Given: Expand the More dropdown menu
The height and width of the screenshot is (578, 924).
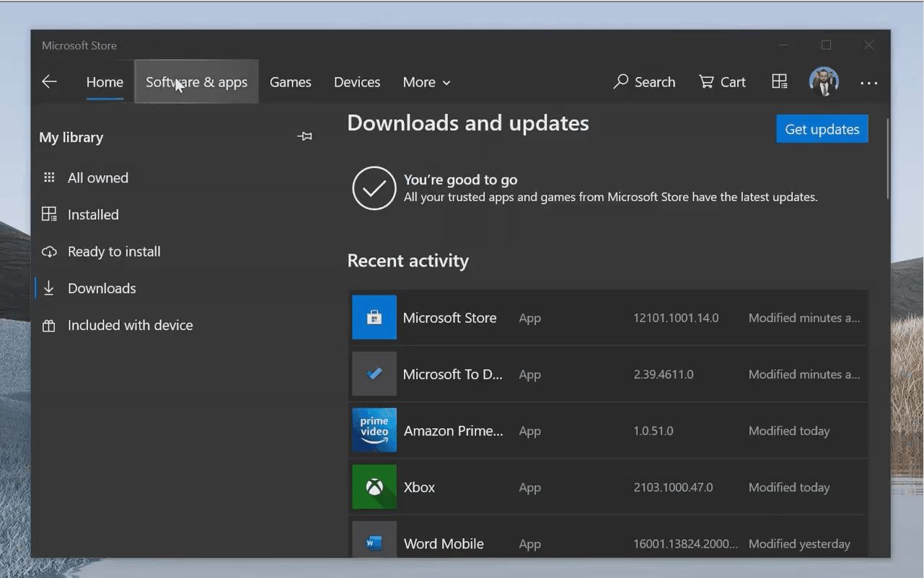Looking at the screenshot, I should pos(427,82).
